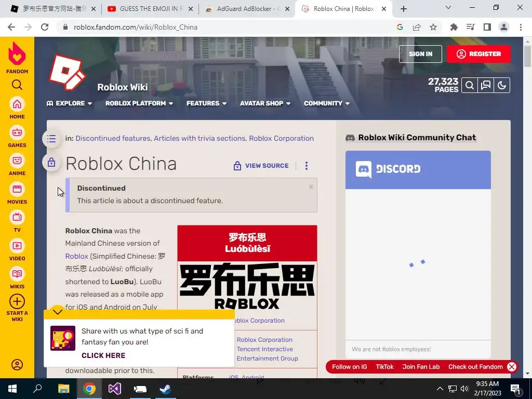Switch to GUESS THE EMOJI tab
The height and width of the screenshot is (399, 532).
(150, 9)
